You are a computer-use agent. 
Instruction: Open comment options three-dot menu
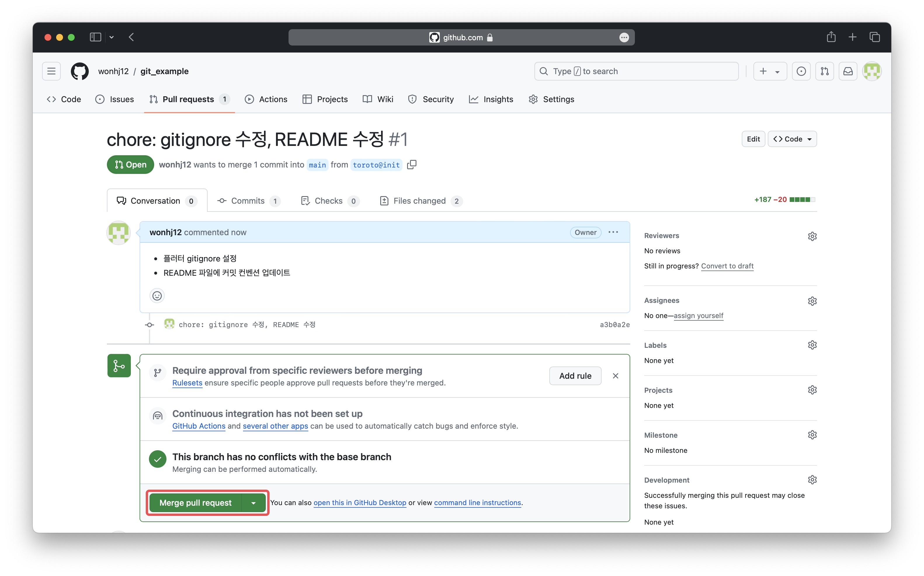(613, 232)
